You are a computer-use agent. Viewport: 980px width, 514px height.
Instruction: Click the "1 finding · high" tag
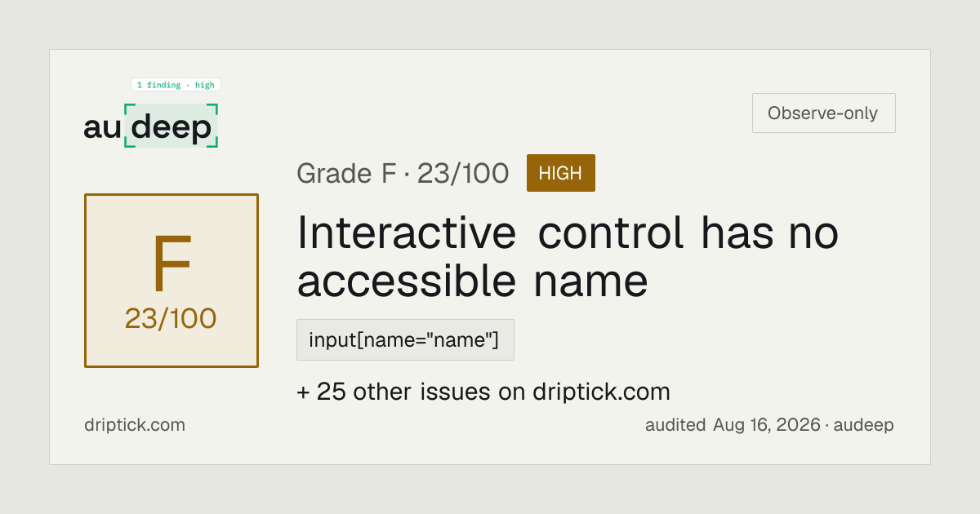pyautogui.click(x=176, y=85)
